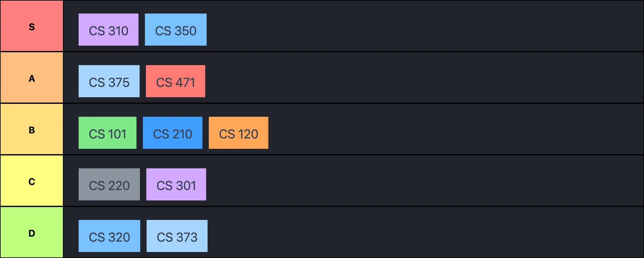644x258 pixels.
Task: Select the red CS 471 tile
Action: click(x=175, y=81)
